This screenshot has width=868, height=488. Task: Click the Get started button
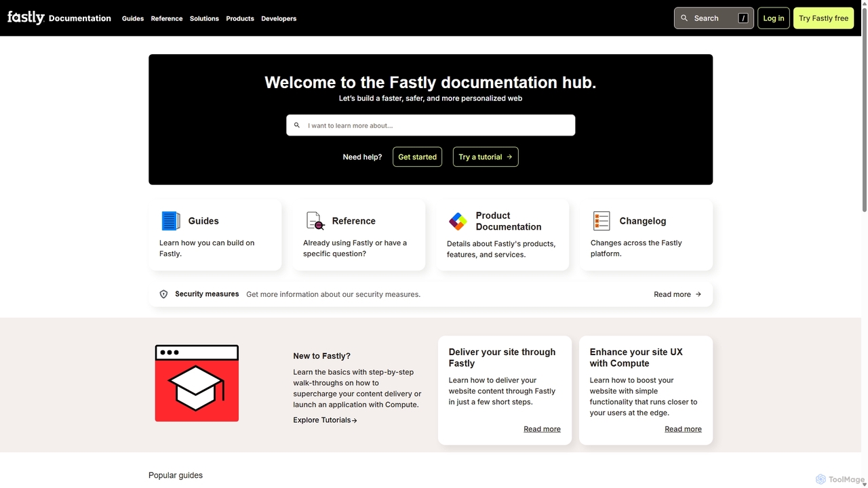(x=417, y=157)
